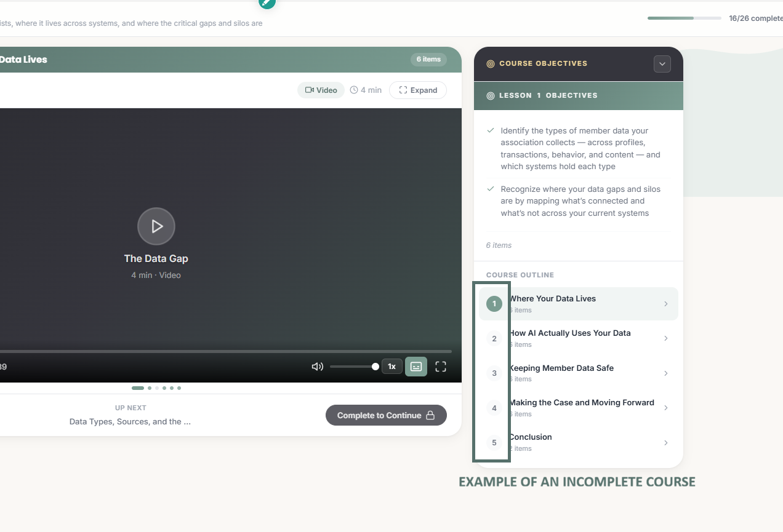
Task: Click the green pencil edit icon
Action: pos(267,2)
